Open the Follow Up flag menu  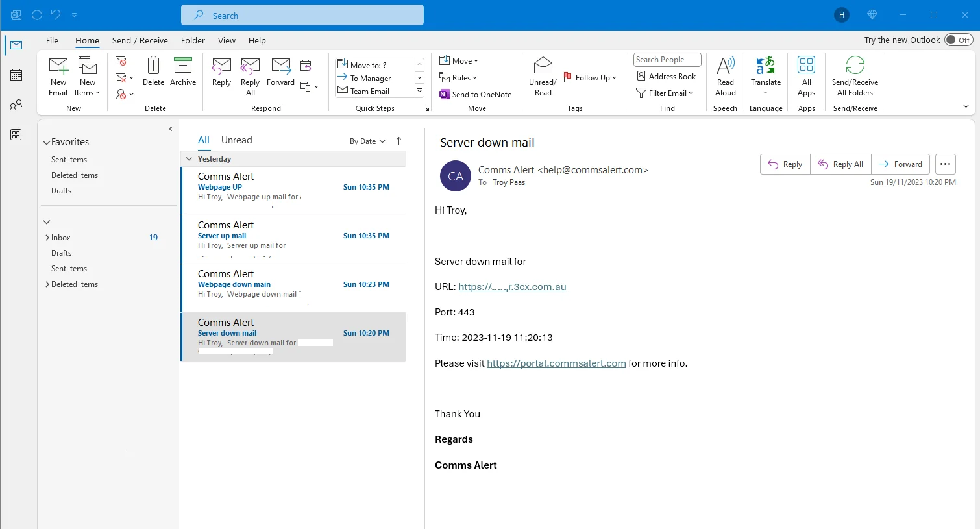pyautogui.click(x=590, y=77)
